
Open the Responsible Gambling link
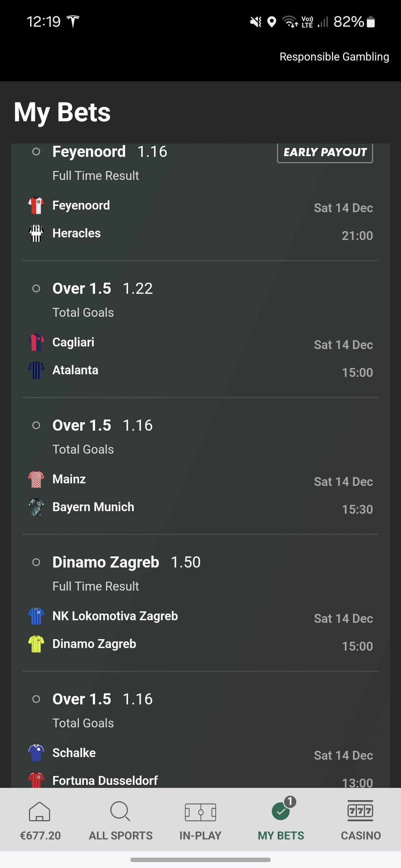pyautogui.click(x=334, y=57)
